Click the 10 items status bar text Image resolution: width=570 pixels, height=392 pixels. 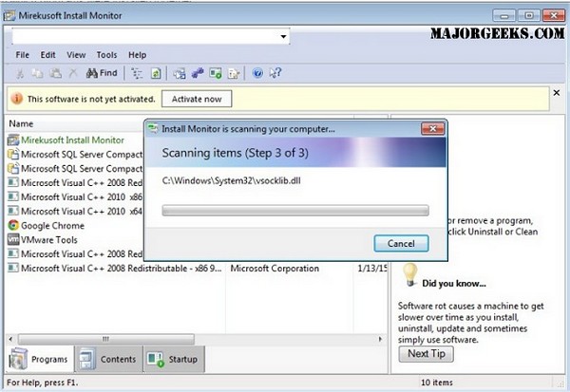click(437, 383)
